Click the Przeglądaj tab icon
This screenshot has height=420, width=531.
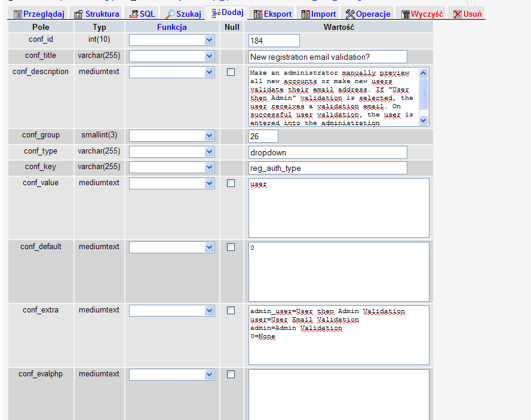coord(18,14)
